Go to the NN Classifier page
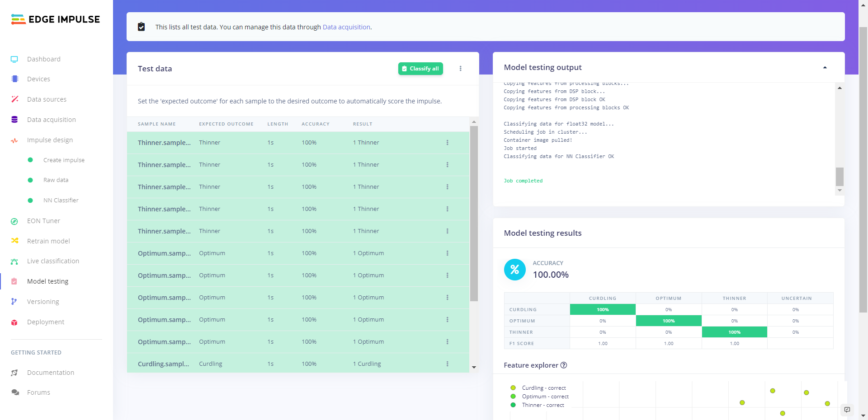This screenshot has width=868, height=420. [61, 200]
